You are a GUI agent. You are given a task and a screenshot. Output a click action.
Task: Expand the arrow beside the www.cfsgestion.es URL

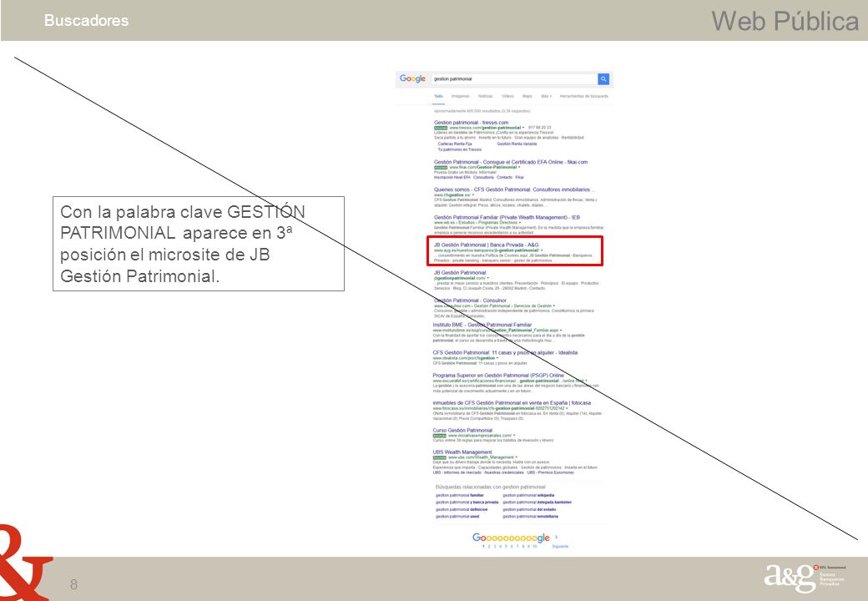(473, 194)
